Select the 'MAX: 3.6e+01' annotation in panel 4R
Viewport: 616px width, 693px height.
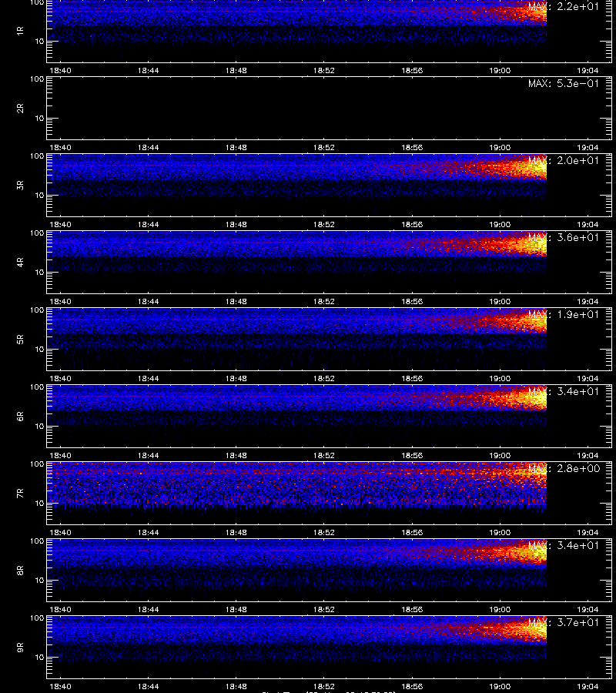(564, 237)
